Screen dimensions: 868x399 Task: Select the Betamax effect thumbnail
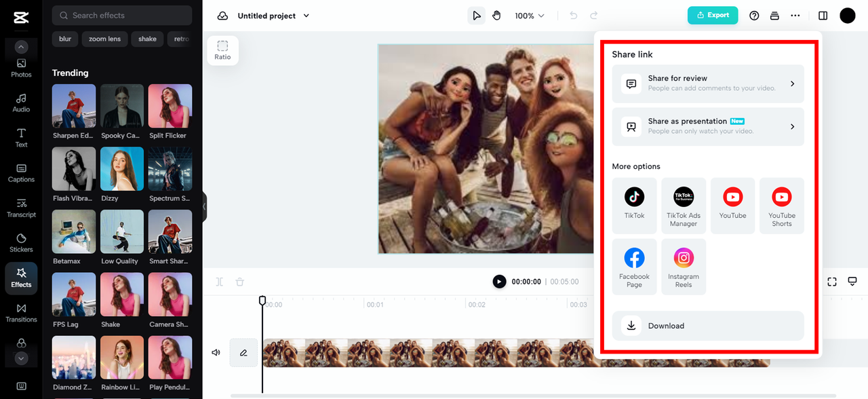pyautogui.click(x=74, y=231)
